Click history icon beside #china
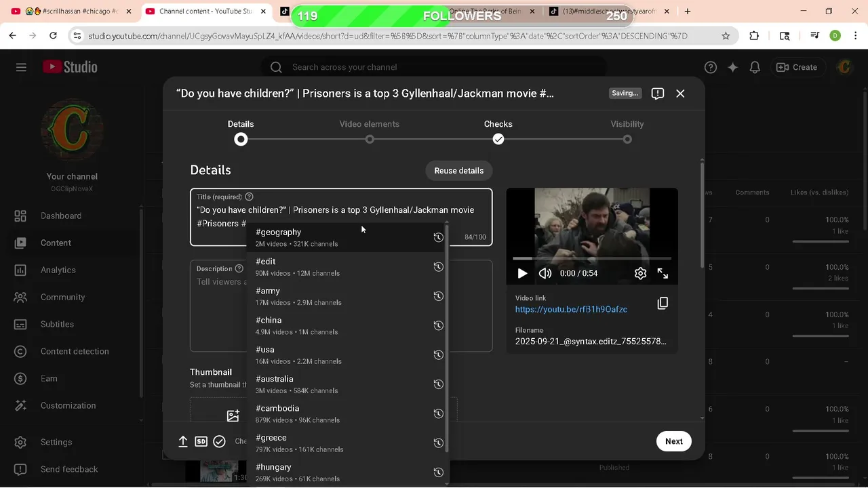Screen dimensions: 868x488 [438, 325]
